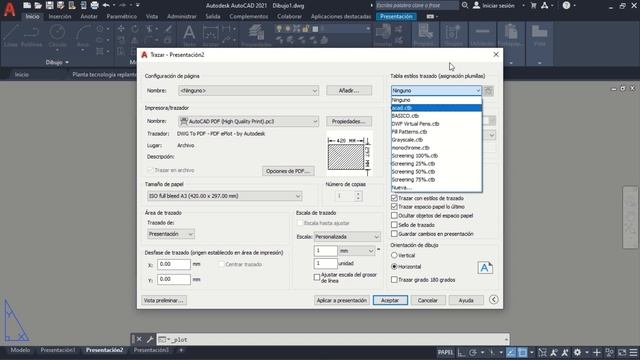The width and height of the screenshot is (640, 360).
Task: Choose acad.ctb from the plot style list
Action: [436, 108]
